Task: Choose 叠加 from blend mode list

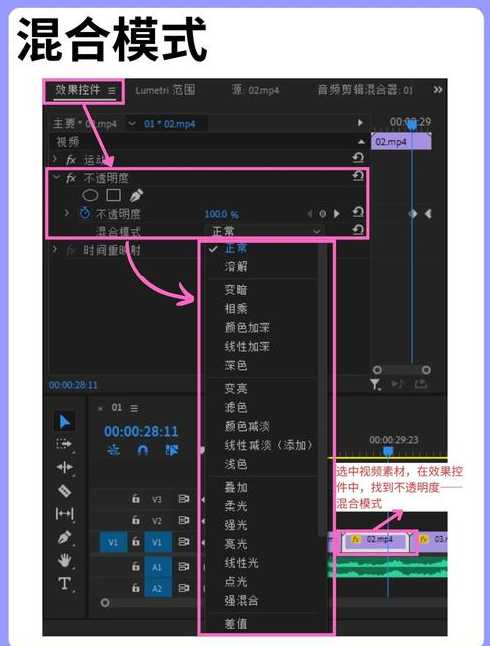Action: pyautogui.click(x=236, y=487)
